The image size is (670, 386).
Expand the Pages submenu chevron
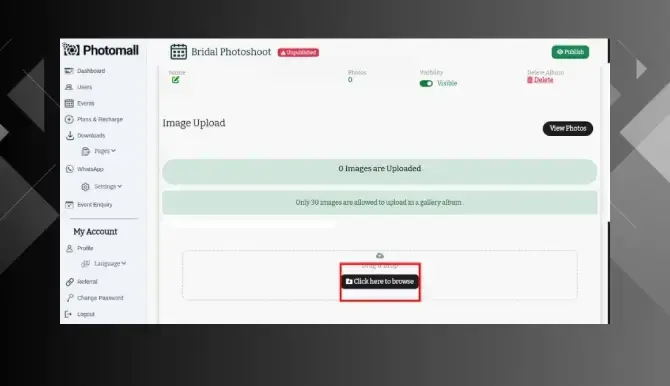pyautogui.click(x=113, y=151)
